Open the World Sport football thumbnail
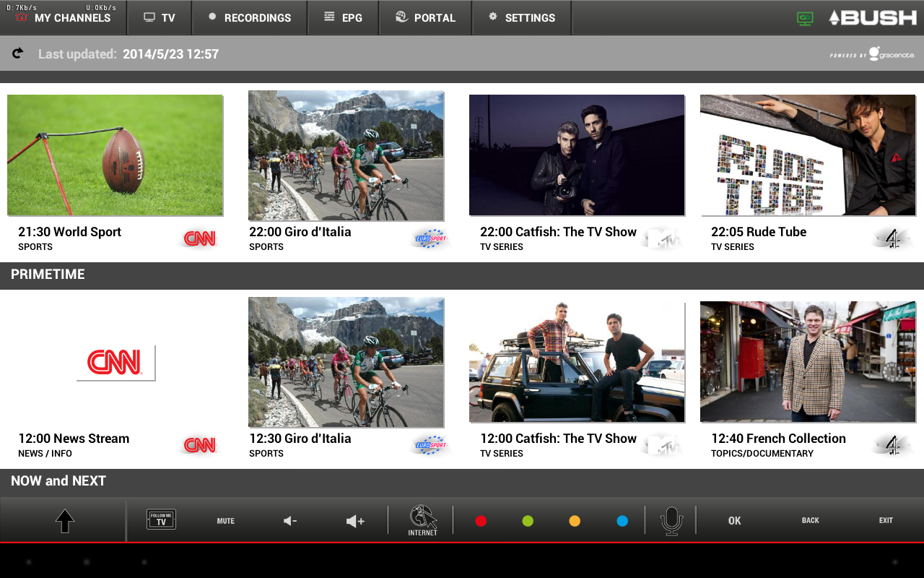 click(x=115, y=155)
